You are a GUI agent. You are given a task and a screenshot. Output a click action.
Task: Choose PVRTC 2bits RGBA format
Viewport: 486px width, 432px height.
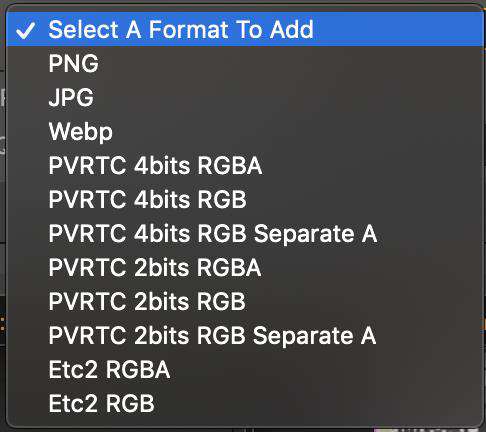click(245, 267)
